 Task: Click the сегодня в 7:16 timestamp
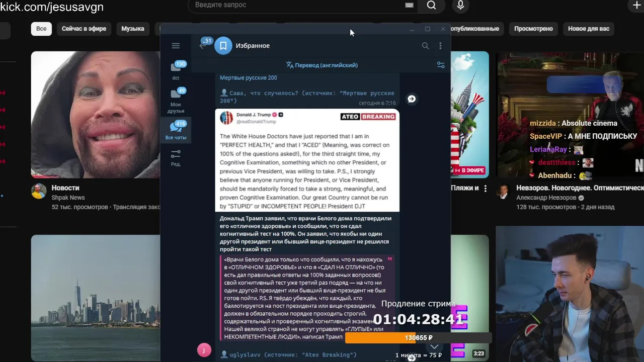(x=377, y=103)
